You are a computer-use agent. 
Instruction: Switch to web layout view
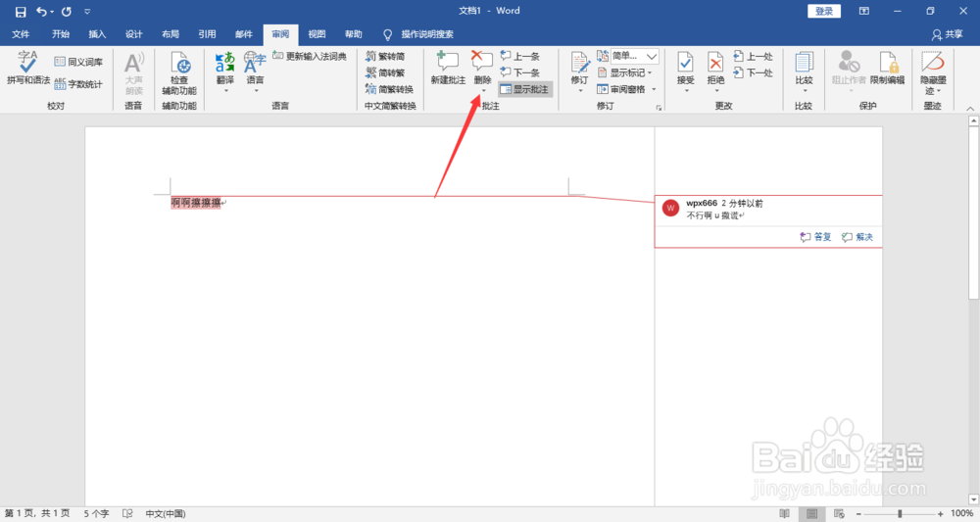(x=840, y=514)
